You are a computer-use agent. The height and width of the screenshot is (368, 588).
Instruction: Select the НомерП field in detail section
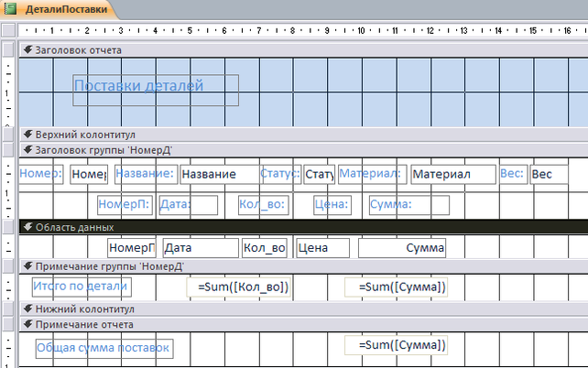[x=132, y=248]
